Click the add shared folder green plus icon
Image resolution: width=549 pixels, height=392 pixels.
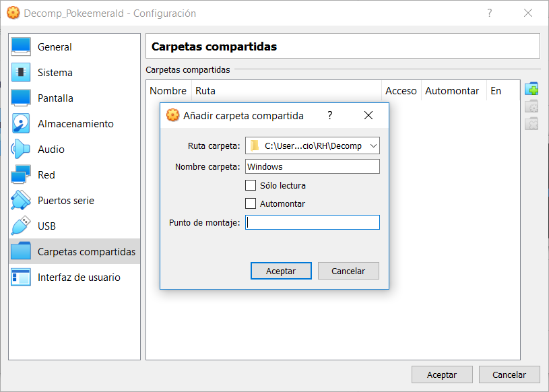click(x=531, y=88)
